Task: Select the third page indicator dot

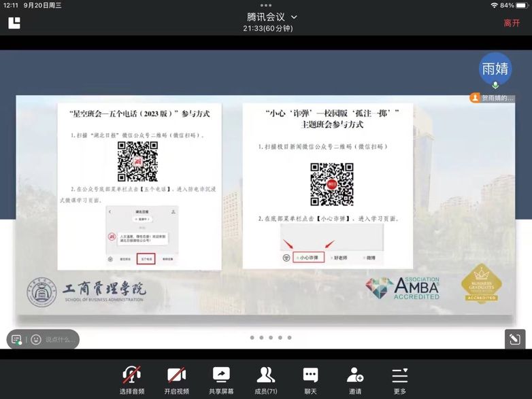Action: tap(270, 337)
